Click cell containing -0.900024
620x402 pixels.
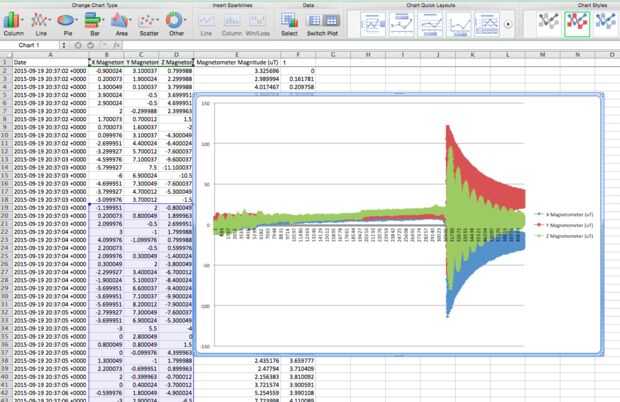[106, 71]
